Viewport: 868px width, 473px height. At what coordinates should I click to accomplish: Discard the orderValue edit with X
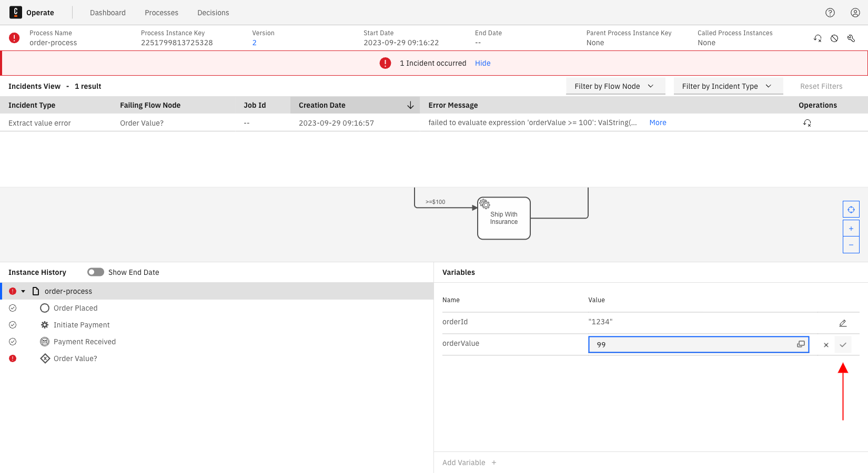[x=826, y=345]
